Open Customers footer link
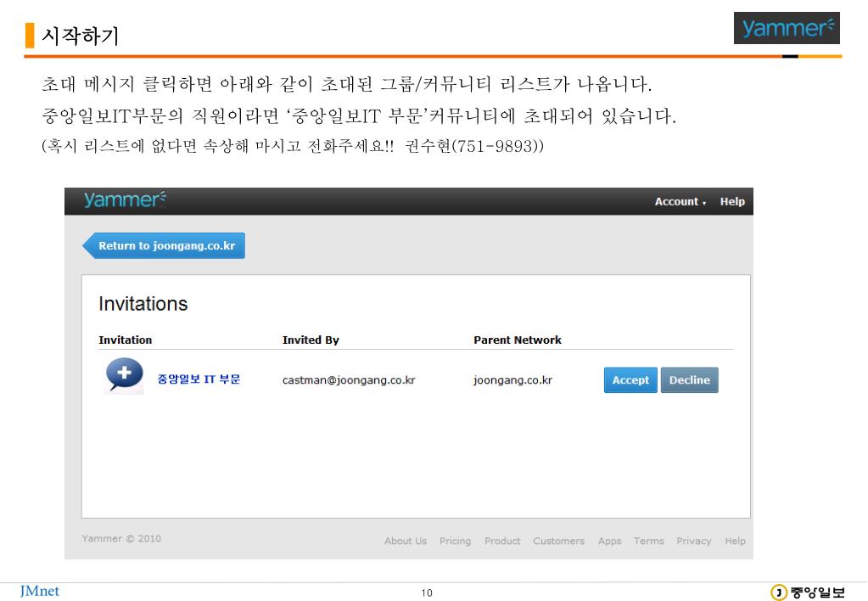 [558, 541]
